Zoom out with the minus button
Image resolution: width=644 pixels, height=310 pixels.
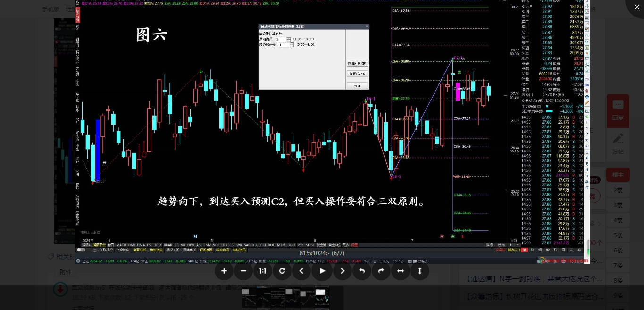click(243, 271)
